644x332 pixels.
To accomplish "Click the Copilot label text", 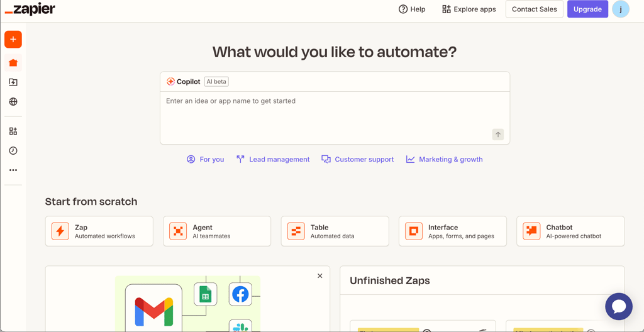I will [x=189, y=81].
